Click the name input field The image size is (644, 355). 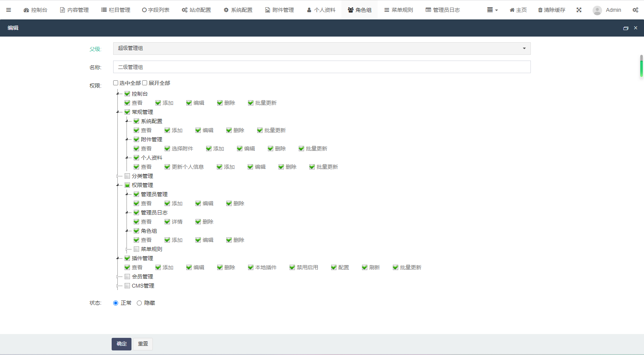(322, 67)
